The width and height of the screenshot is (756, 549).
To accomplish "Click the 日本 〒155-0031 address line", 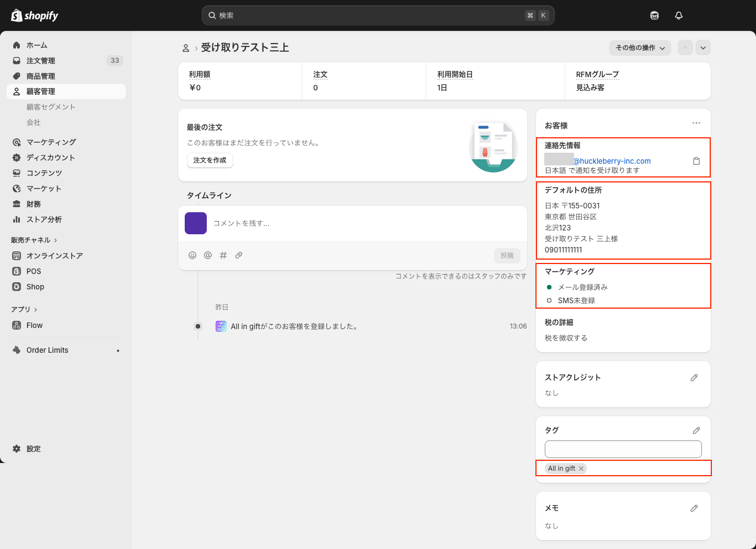I will 572,206.
